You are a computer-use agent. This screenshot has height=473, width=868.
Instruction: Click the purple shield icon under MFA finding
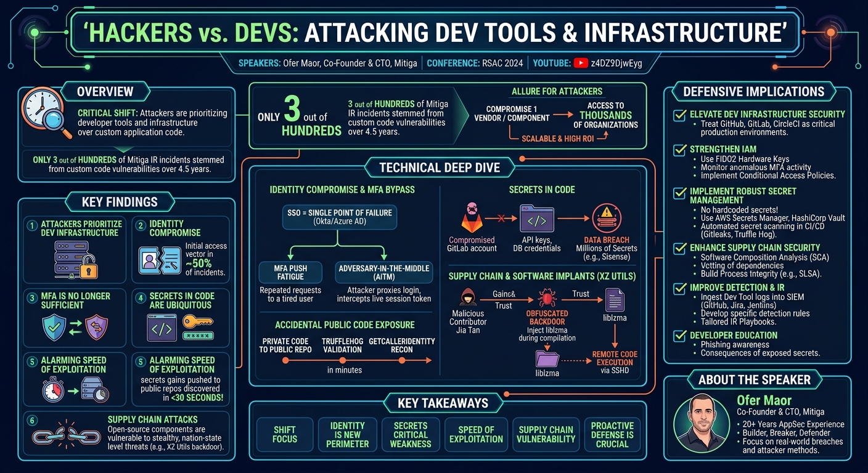(x=97, y=327)
